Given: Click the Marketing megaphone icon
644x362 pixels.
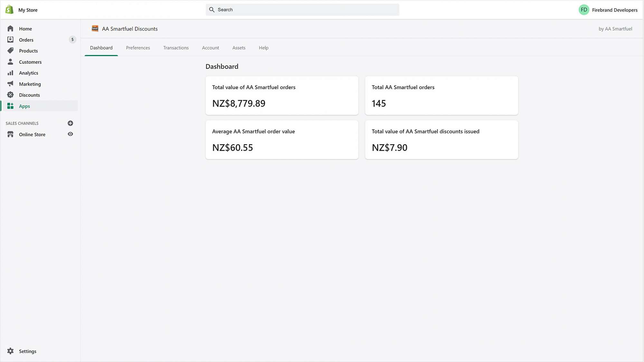Looking at the screenshot, I should point(10,84).
